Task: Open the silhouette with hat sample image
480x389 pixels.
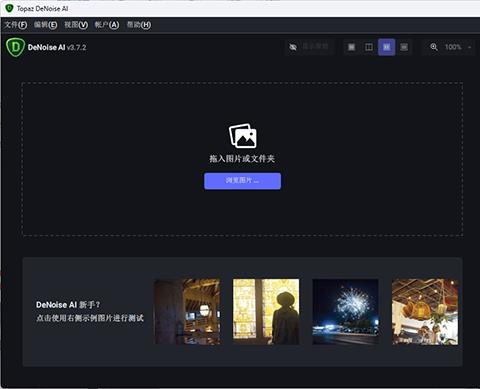Action: [x=266, y=312]
